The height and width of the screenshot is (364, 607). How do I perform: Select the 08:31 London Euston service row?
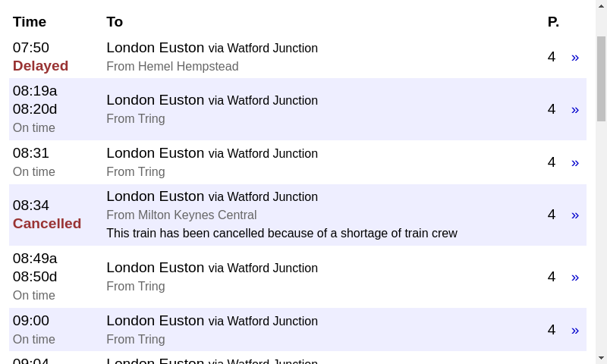tap(297, 162)
